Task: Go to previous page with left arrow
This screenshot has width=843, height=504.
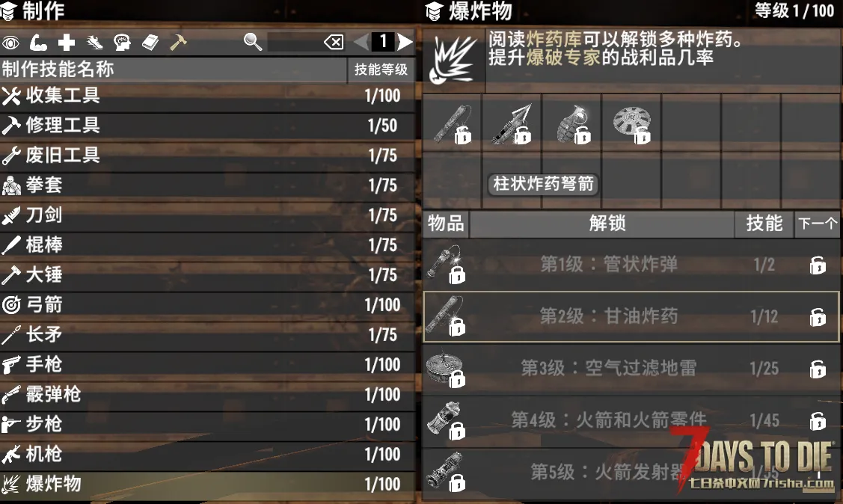Action: pyautogui.click(x=362, y=41)
